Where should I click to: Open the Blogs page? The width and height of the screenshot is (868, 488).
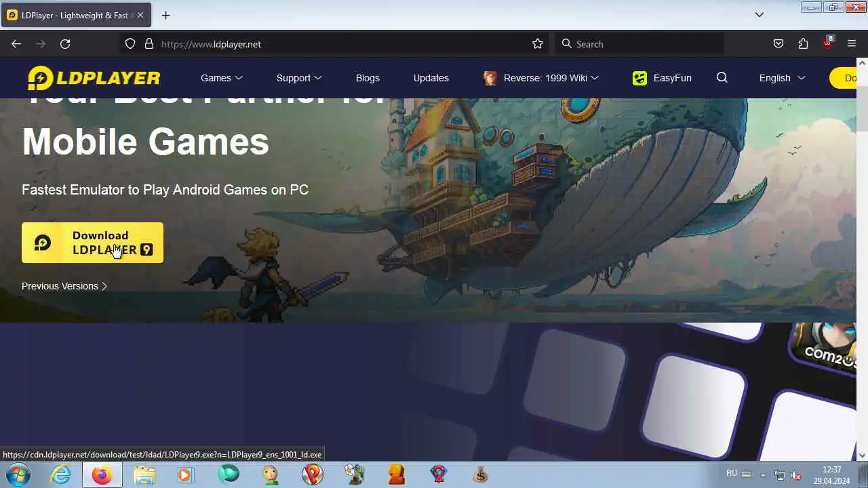coord(368,78)
